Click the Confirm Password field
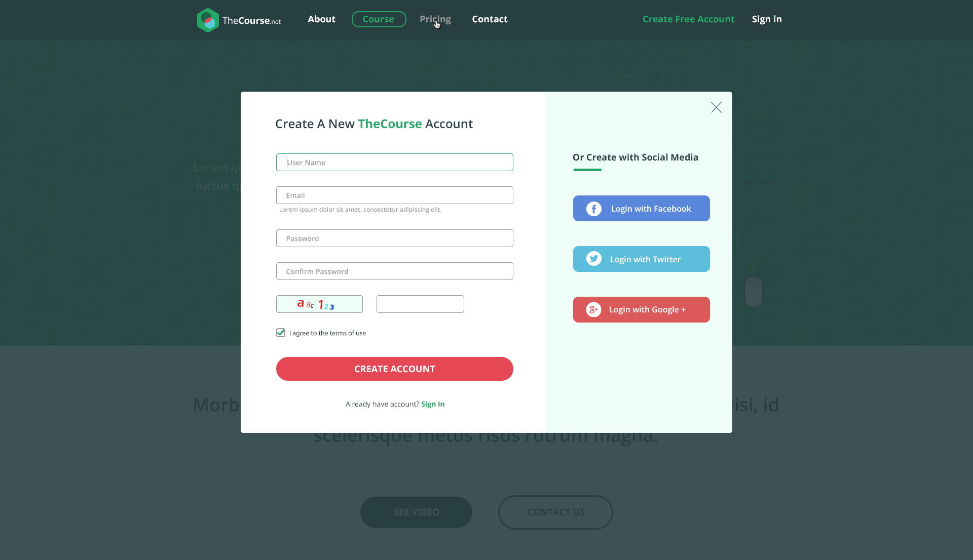This screenshot has height=560, width=973. click(x=395, y=271)
